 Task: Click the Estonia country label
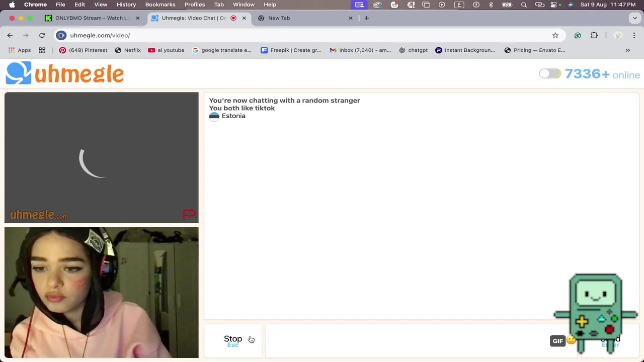[x=233, y=116]
